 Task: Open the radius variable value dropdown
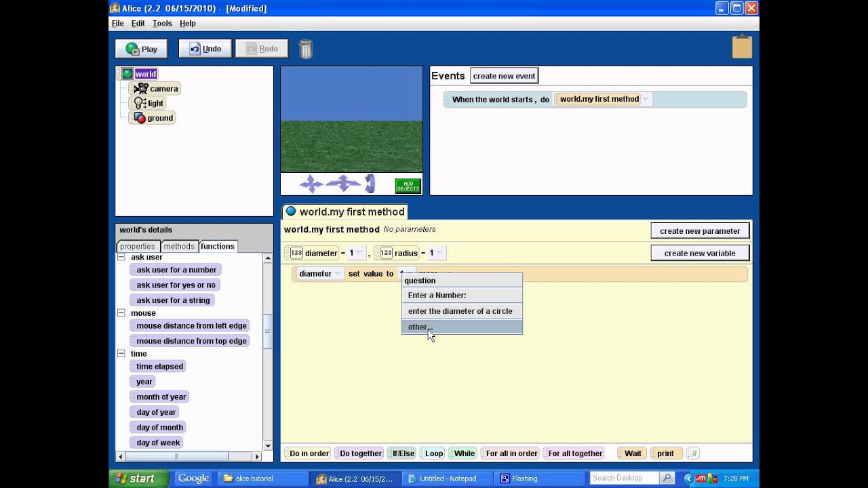tap(439, 253)
